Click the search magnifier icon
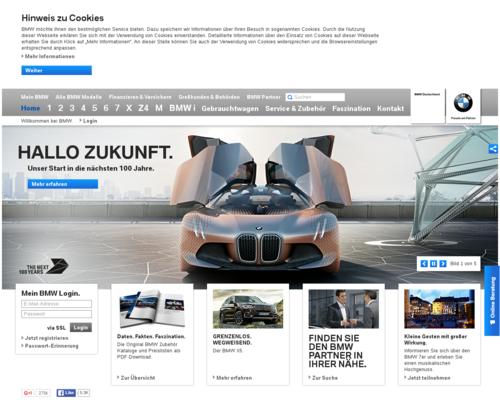This screenshot has height=400, width=500. (290, 97)
